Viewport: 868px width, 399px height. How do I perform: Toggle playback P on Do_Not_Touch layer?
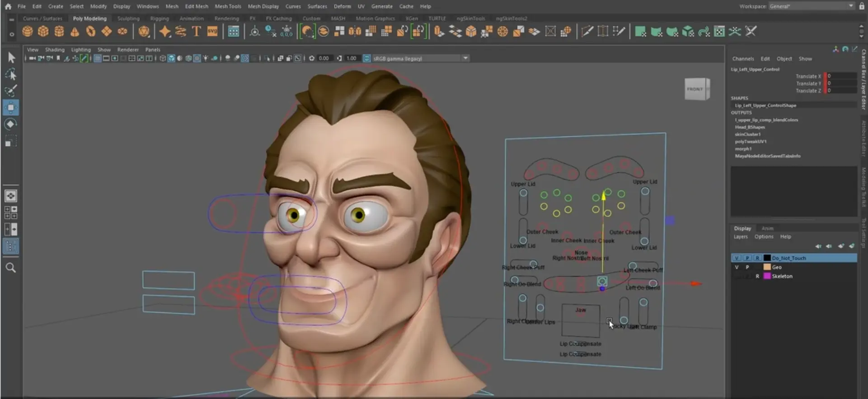click(747, 258)
